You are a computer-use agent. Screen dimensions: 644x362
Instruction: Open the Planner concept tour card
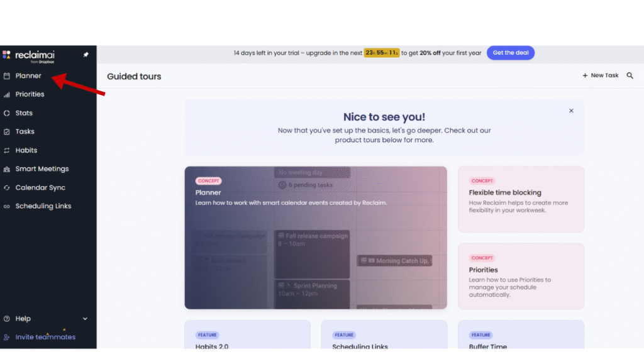click(316, 238)
